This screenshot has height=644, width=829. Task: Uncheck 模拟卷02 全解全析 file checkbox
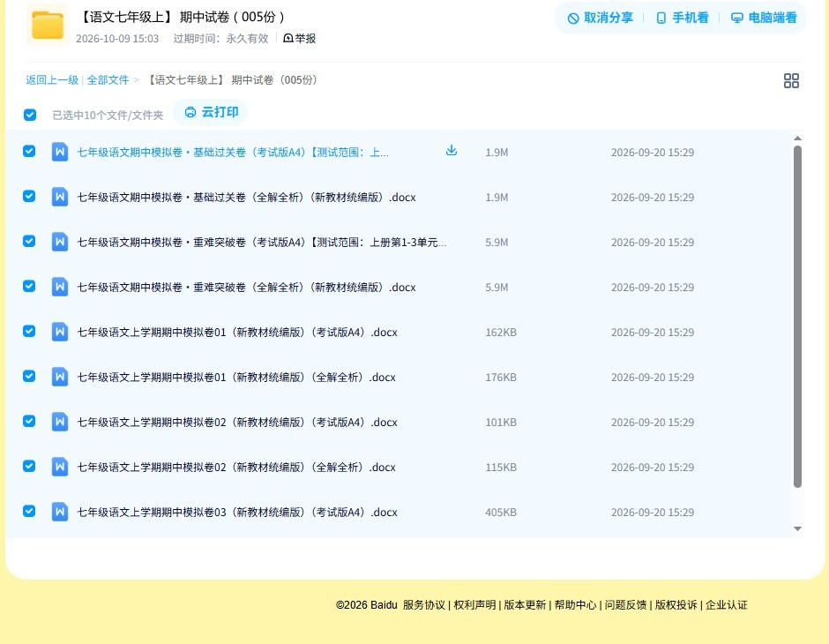click(29, 466)
